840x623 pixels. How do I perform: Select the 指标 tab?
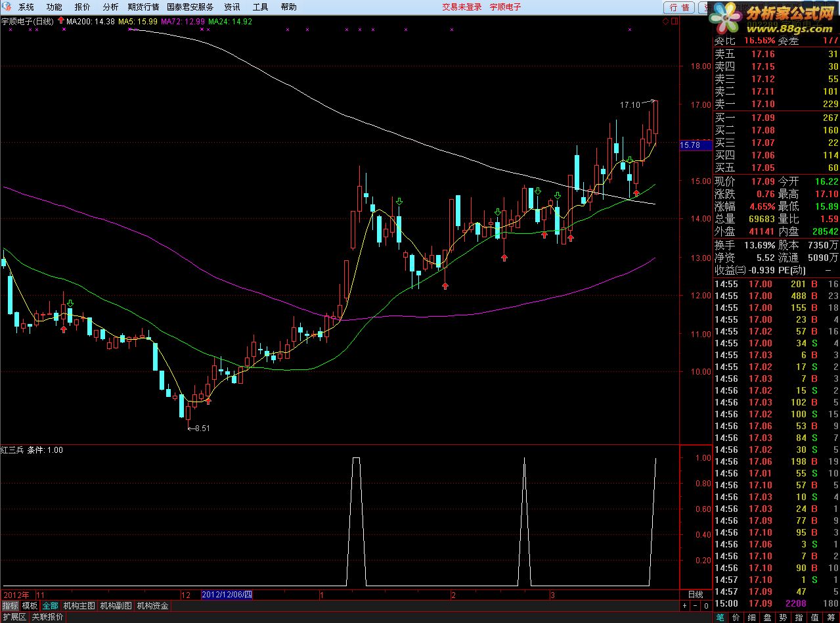(10, 606)
